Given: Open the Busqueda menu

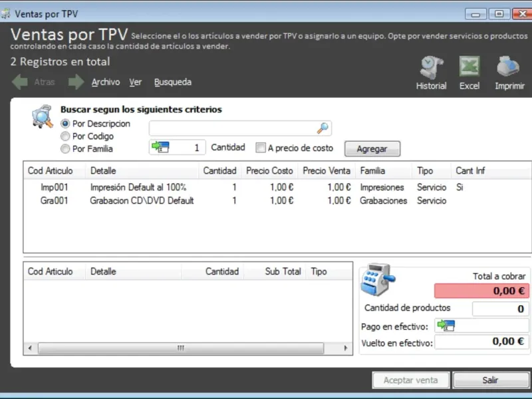Looking at the screenshot, I should (173, 82).
